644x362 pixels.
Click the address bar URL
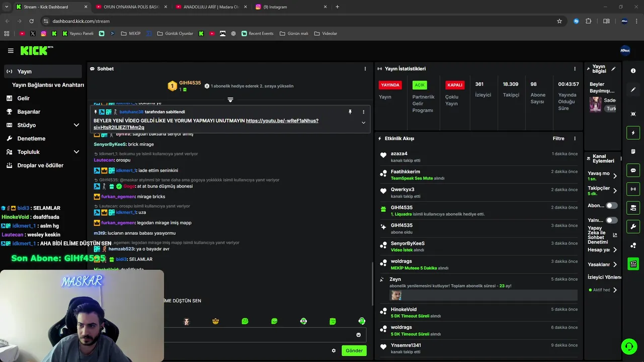coord(81,21)
